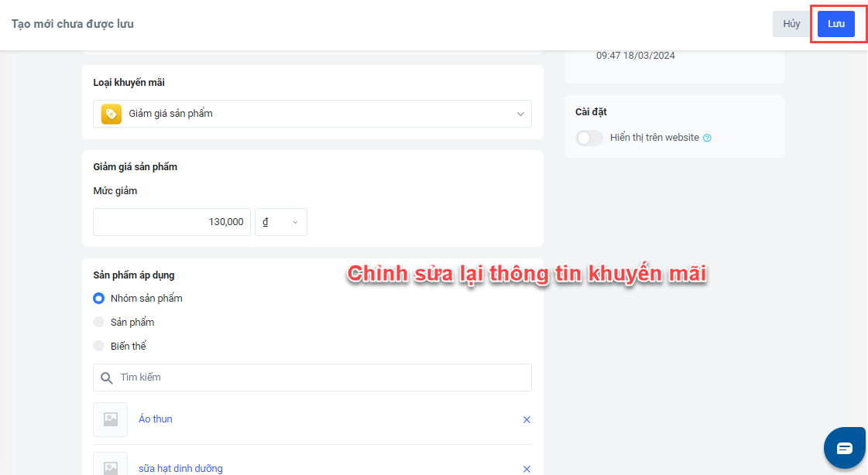Click the yellow discount tag icon
This screenshot has height=475, width=868.
[x=112, y=114]
